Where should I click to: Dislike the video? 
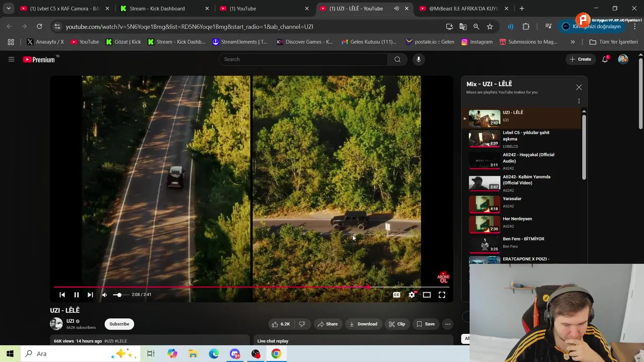pos(302,324)
